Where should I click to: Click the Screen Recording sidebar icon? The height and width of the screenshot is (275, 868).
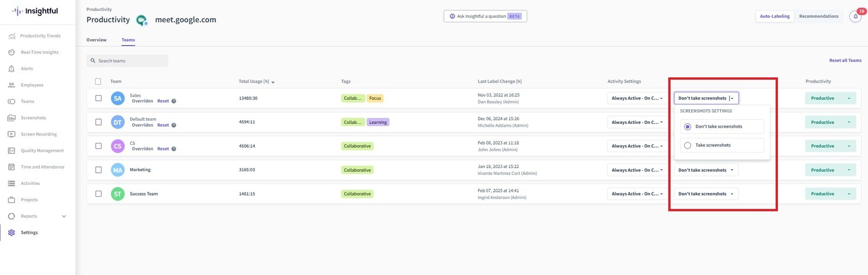point(11,134)
